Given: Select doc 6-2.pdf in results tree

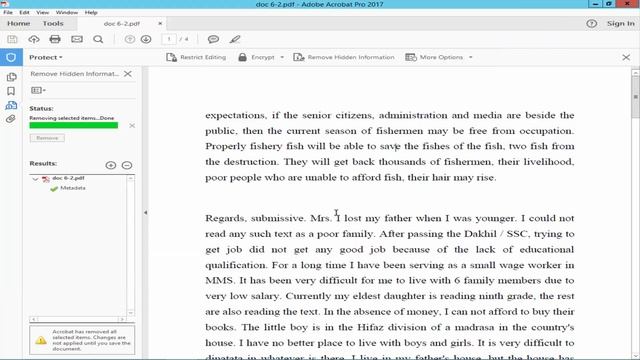Looking at the screenshot, I should tap(68, 178).
